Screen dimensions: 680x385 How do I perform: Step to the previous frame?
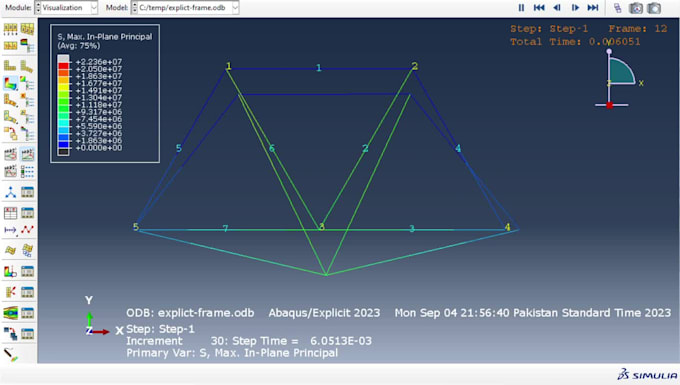557,7
